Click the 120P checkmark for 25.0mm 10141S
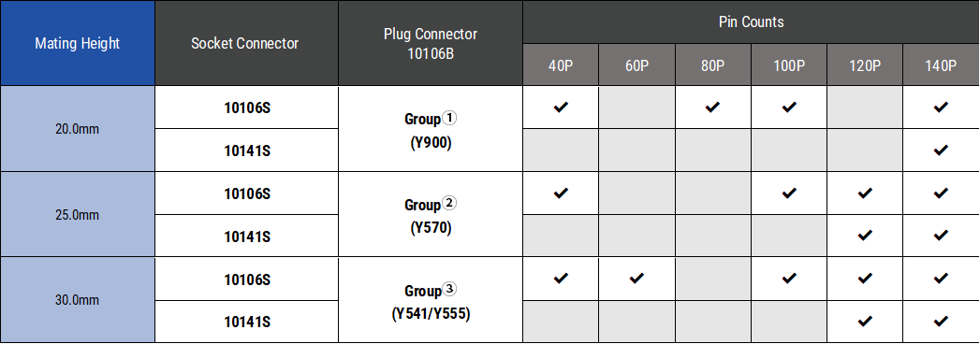The height and width of the screenshot is (344, 980). coord(864,236)
